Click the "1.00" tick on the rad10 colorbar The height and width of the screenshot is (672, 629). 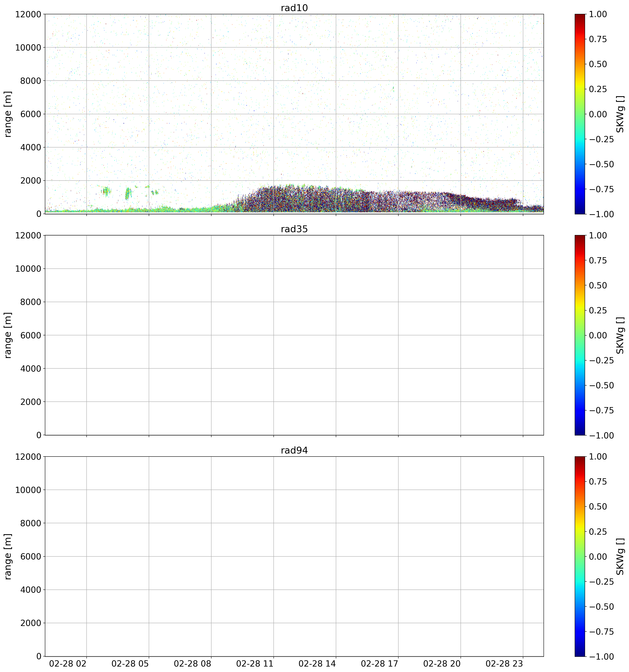click(598, 14)
